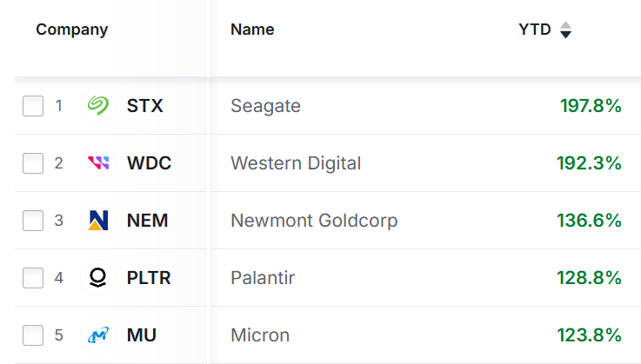The image size is (641, 364).
Task: Sort by the YTD arrow icon
Action: (566, 30)
